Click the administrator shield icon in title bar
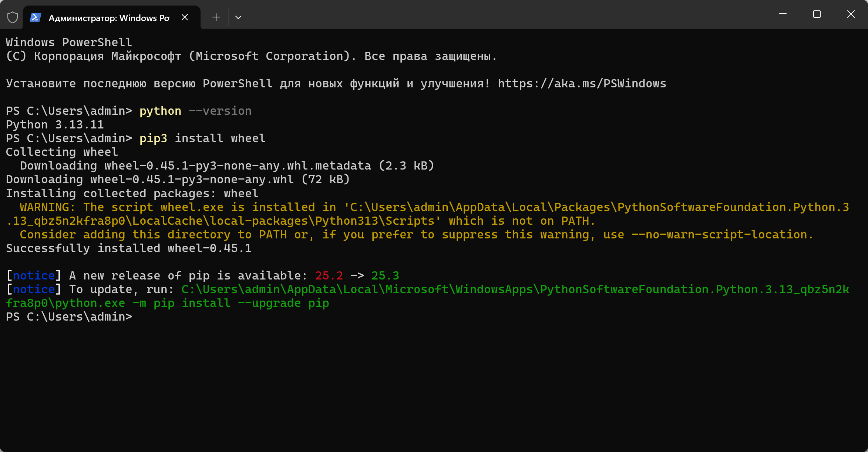Screen dimensions: 868x452 point(12,17)
